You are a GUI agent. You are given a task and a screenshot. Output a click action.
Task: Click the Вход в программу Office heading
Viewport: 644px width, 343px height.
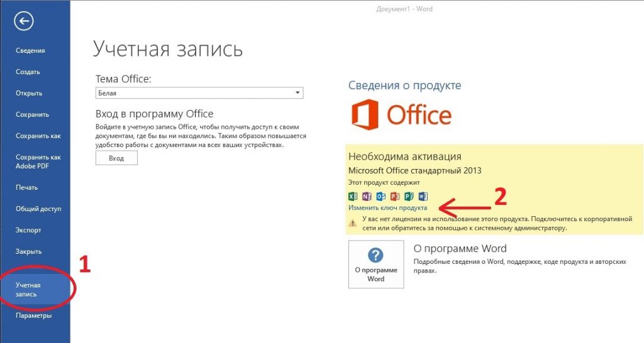pyautogui.click(x=154, y=114)
